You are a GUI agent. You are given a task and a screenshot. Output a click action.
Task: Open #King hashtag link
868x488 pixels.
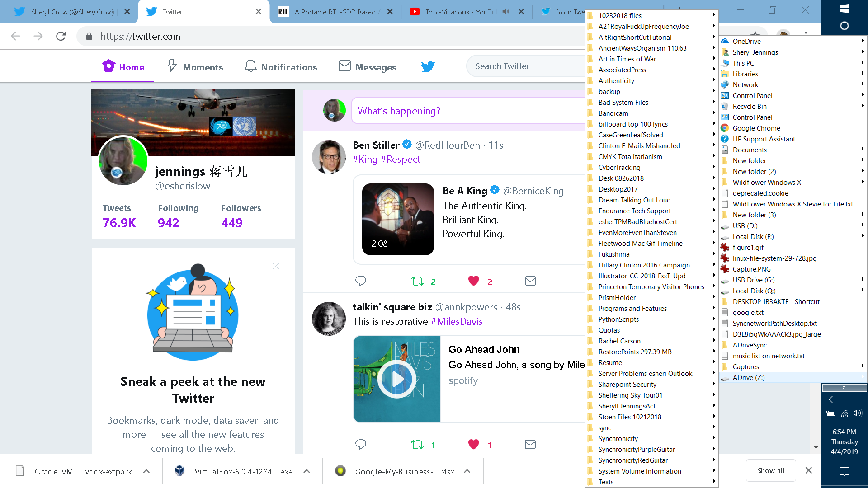click(365, 159)
